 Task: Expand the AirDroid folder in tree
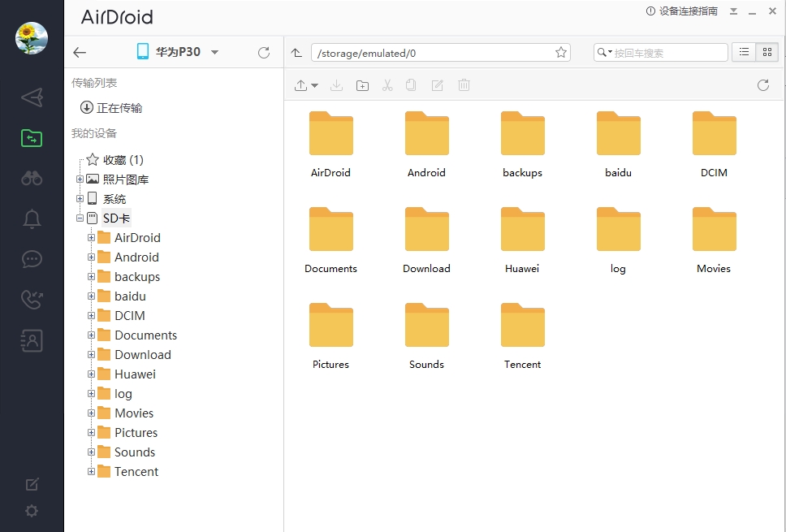(x=91, y=238)
